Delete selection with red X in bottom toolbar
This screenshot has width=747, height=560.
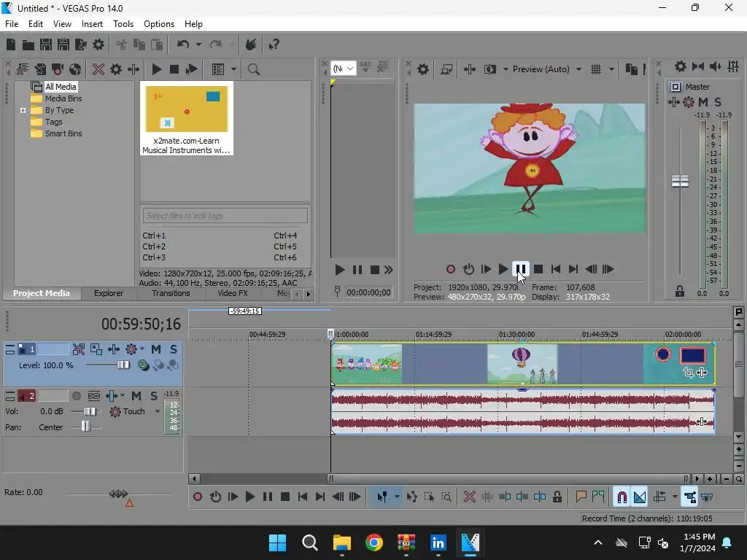click(469, 497)
